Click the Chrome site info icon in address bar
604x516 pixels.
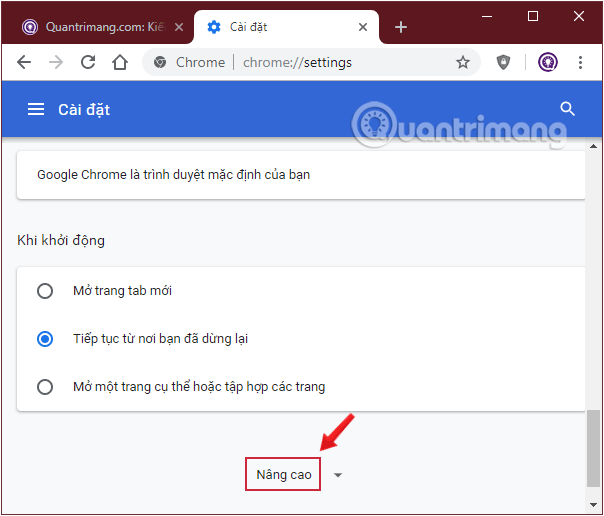point(160,62)
